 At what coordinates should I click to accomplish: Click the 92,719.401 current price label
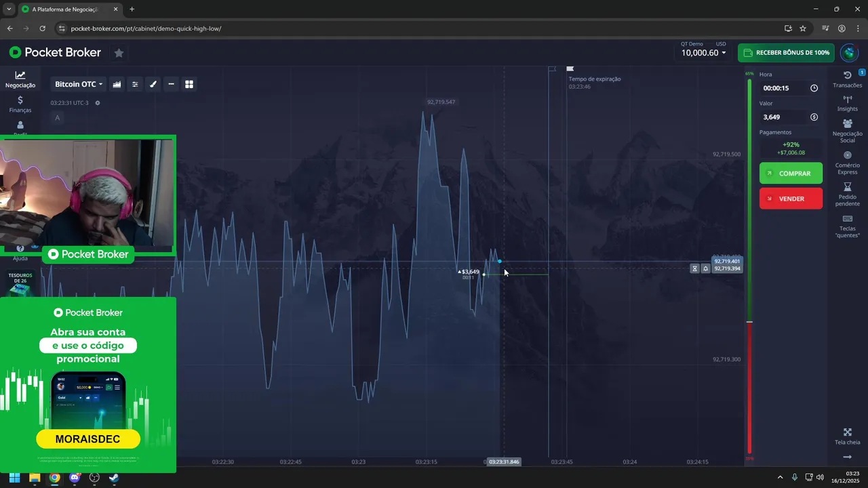pyautogui.click(x=727, y=261)
